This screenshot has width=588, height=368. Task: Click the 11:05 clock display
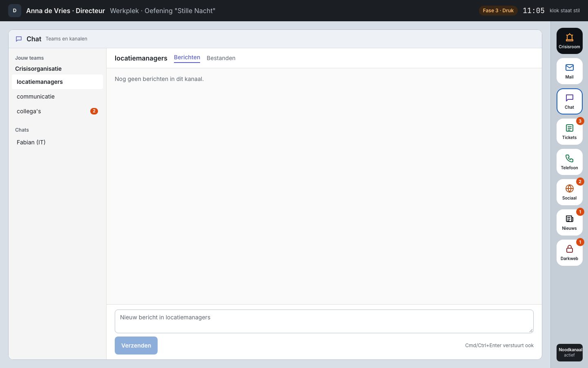pos(534,11)
